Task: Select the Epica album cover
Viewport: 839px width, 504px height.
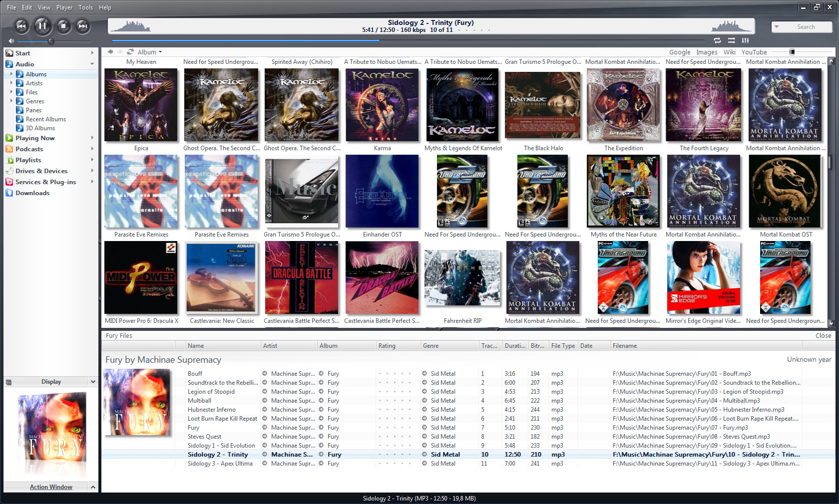Action: pyautogui.click(x=141, y=104)
